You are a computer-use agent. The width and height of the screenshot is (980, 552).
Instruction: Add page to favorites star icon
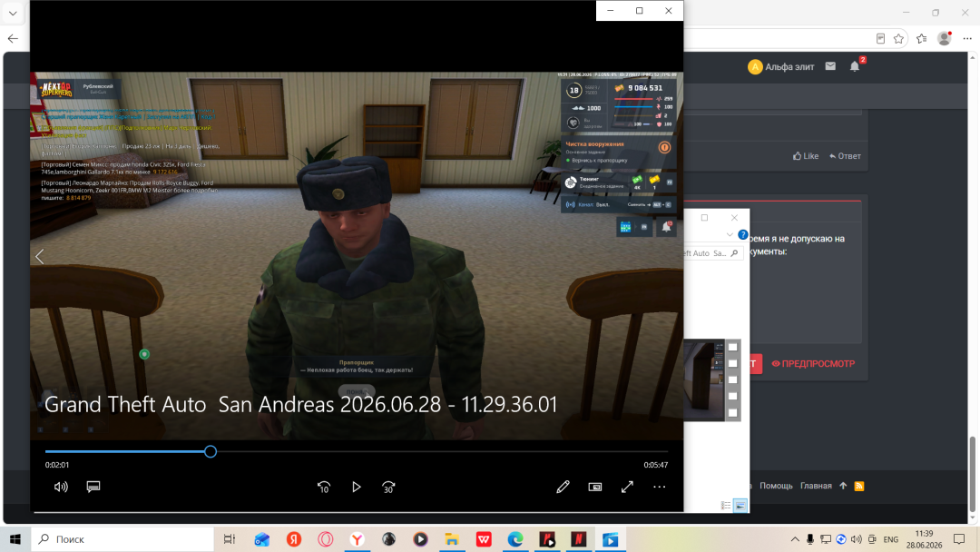(898, 39)
